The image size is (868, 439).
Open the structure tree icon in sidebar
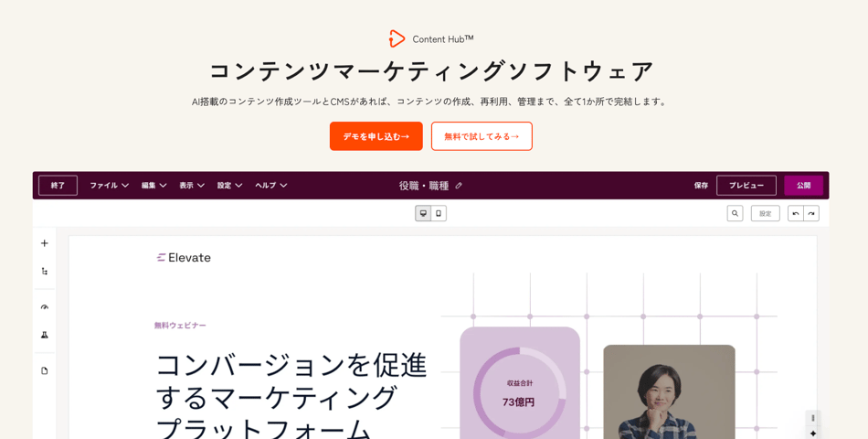(x=44, y=271)
